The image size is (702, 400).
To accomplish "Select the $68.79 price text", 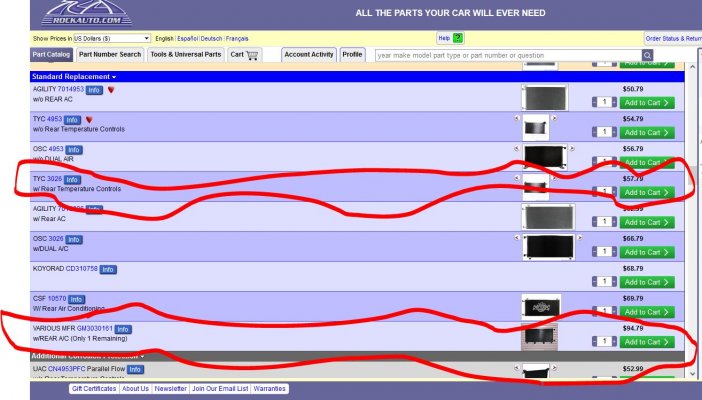I will coord(633,269).
